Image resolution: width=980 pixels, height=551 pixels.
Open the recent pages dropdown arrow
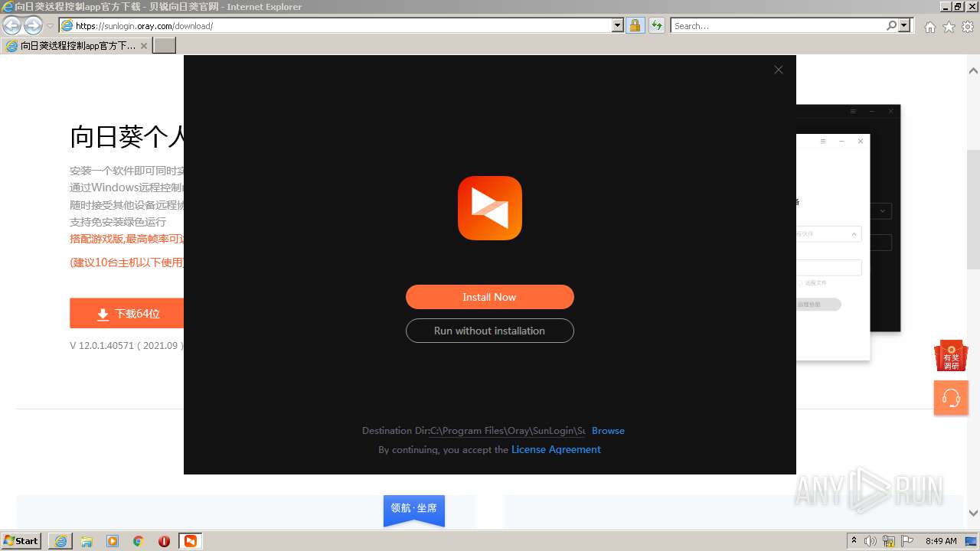click(50, 26)
